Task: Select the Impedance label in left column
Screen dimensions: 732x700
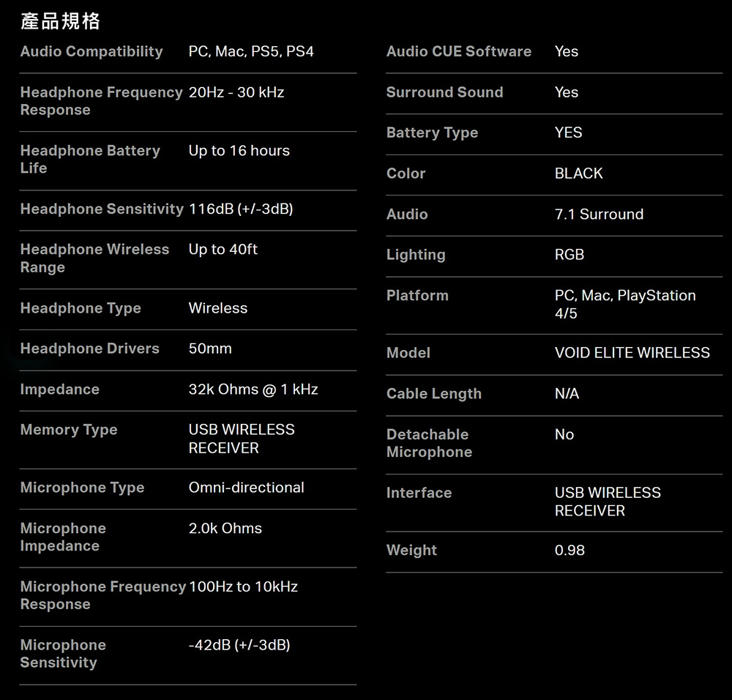Action: (x=60, y=390)
